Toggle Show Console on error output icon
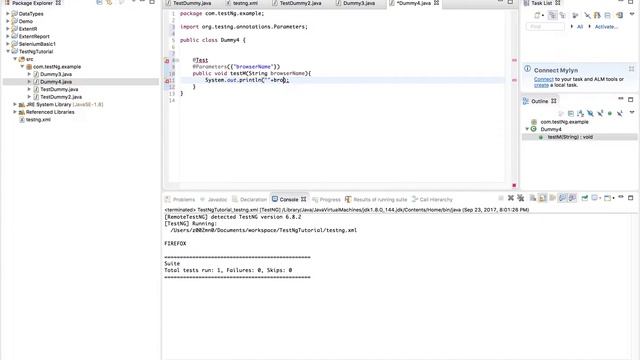The width and height of the screenshot is (640, 360). click(x=573, y=198)
